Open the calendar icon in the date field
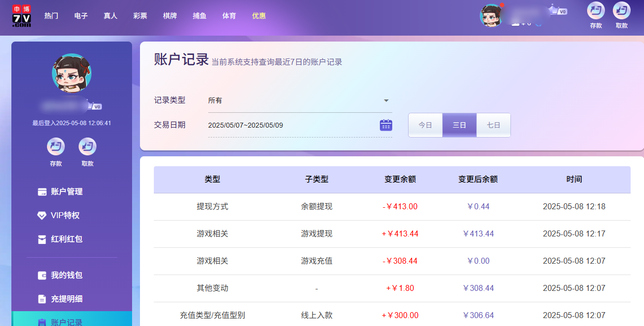The image size is (644, 326). (x=385, y=125)
